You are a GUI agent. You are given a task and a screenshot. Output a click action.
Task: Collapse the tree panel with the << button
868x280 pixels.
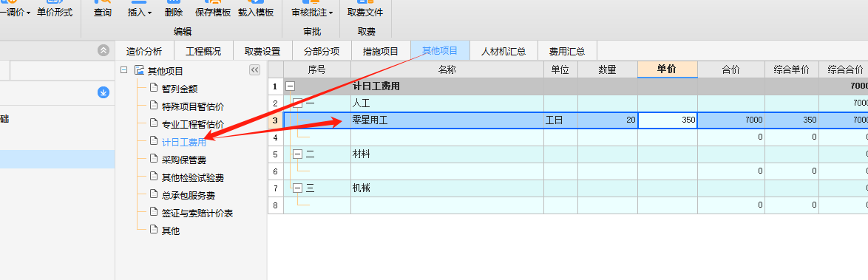coord(254,69)
